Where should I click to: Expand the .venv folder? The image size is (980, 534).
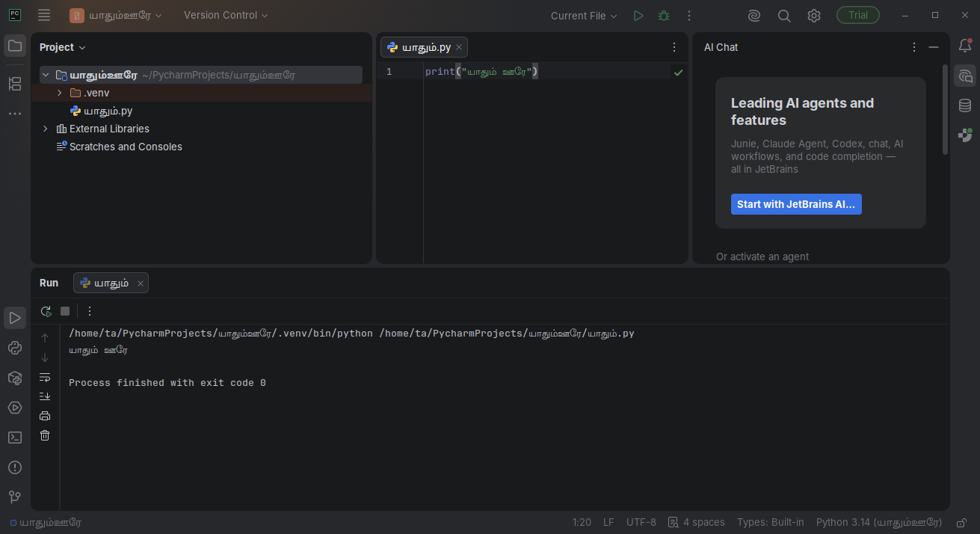tap(60, 93)
